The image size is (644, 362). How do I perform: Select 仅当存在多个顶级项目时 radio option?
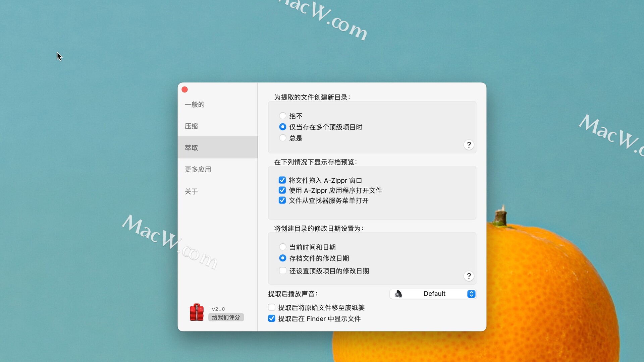click(x=283, y=127)
